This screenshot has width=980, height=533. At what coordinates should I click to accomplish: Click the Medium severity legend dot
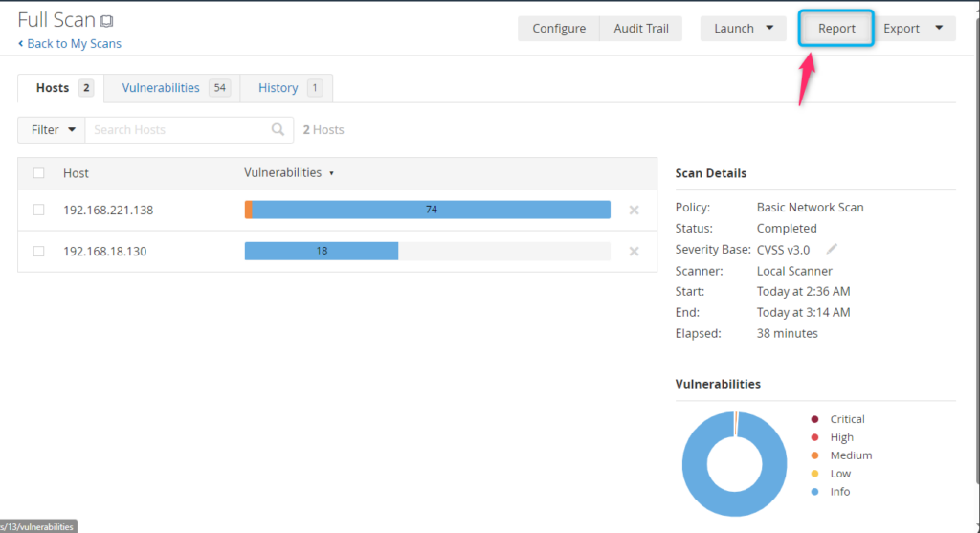pos(814,455)
